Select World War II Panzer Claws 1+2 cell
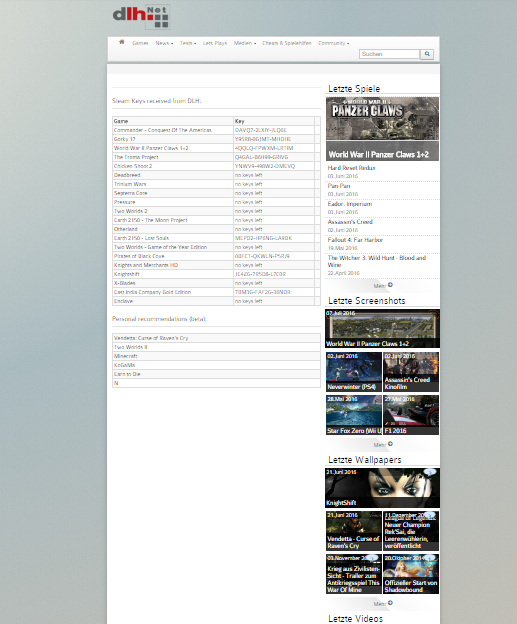The image size is (517, 624). click(173, 148)
